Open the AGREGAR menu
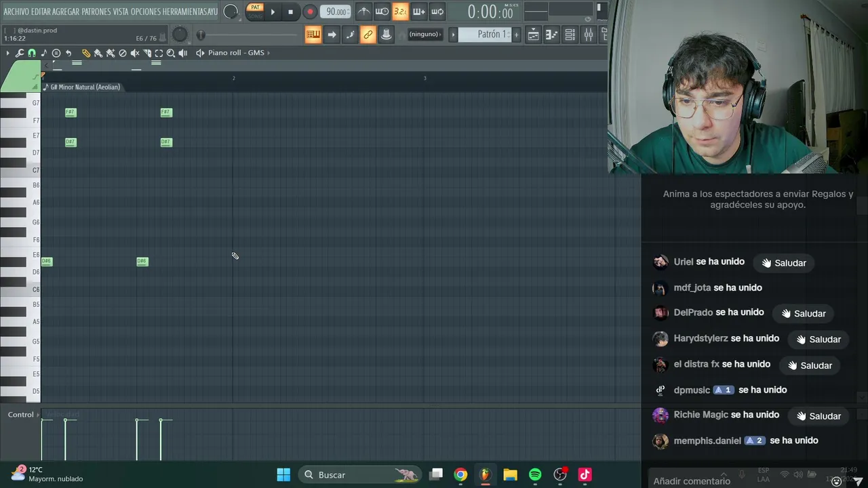 pyautogui.click(x=66, y=12)
